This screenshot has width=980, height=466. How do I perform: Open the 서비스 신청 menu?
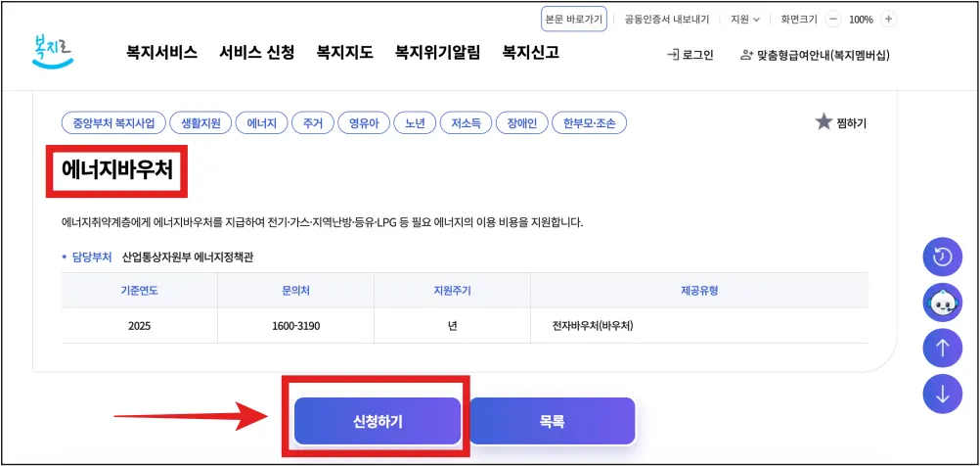[257, 53]
